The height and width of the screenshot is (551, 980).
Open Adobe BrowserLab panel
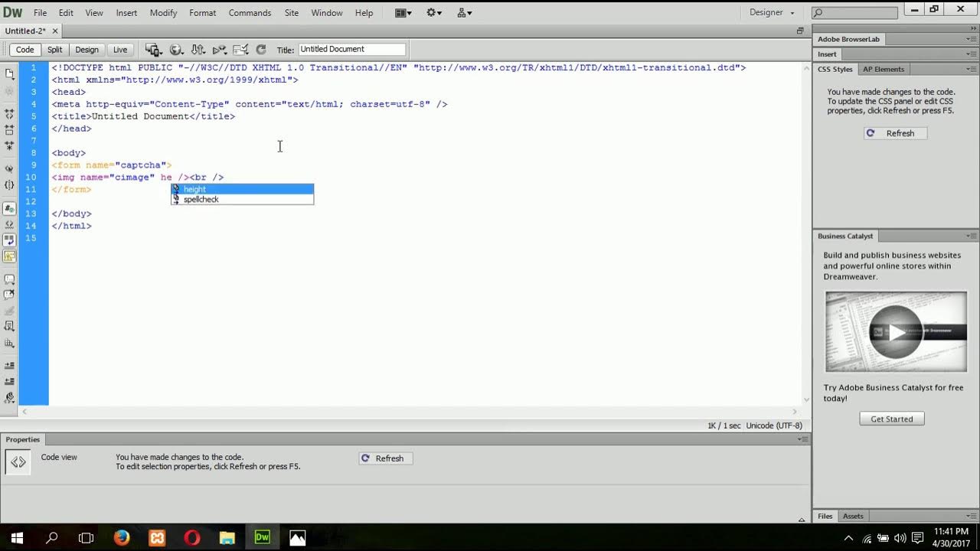coord(848,39)
